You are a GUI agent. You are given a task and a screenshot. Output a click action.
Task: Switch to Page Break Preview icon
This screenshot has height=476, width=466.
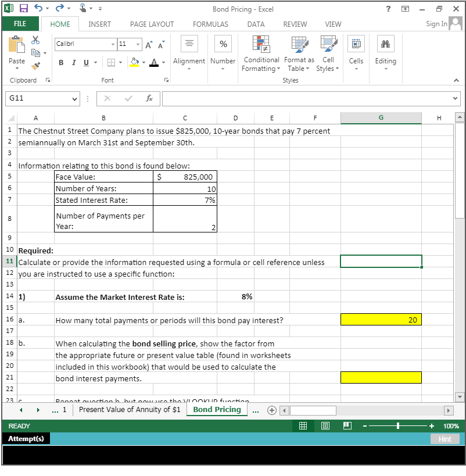(x=347, y=426)
